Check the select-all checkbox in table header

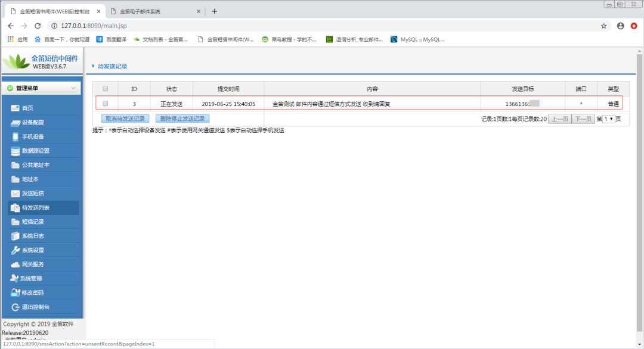105,89
